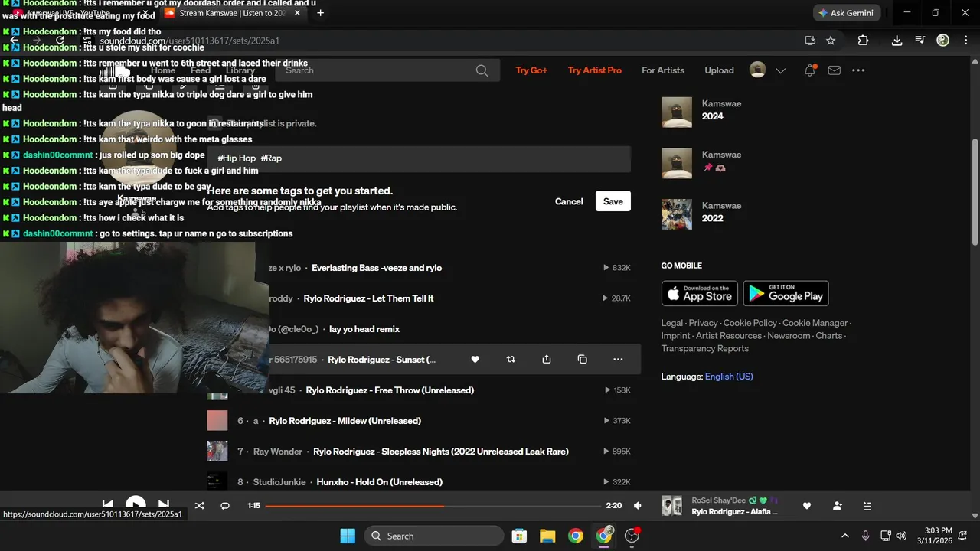Open SoundCloud notifications bell
The image size is (980, 551).
pyautogui.click(x=810, y=70)
